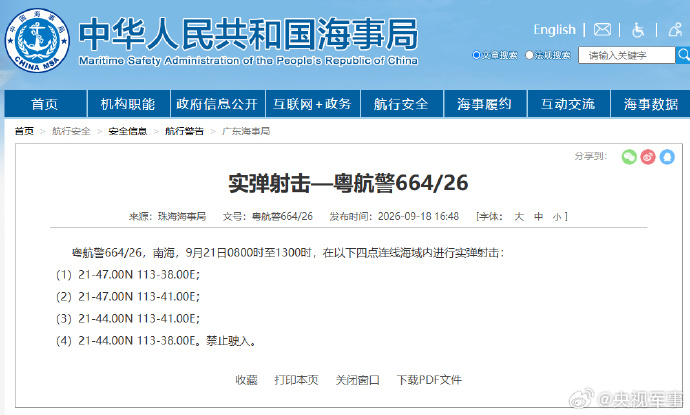Share the notice via WeChat icon

[x=629, y=157]
